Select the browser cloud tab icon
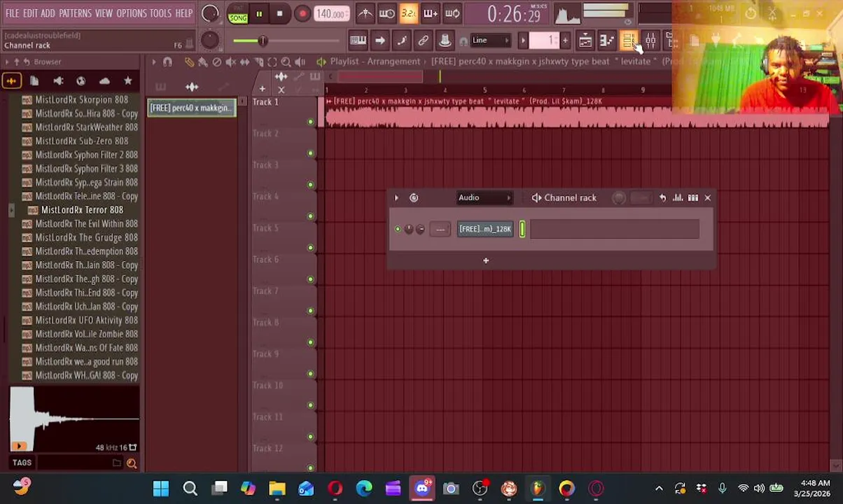 pos(104,81)
